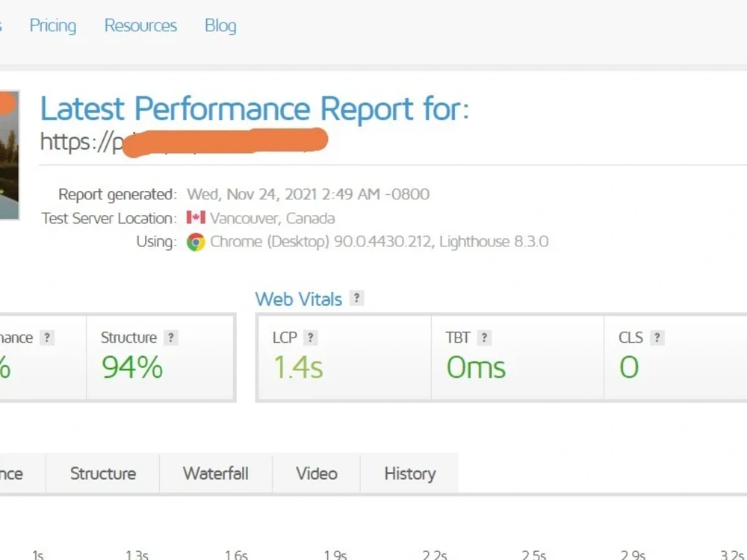Show help for TBT metric
The height and width of the screenshot is (560, 747).
pyautogui.click(x=484, y=337)
